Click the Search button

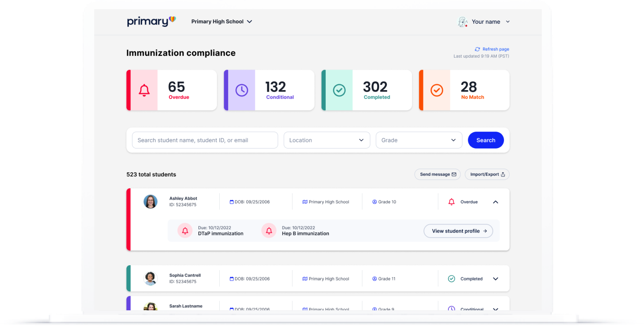tap(486, 140)
